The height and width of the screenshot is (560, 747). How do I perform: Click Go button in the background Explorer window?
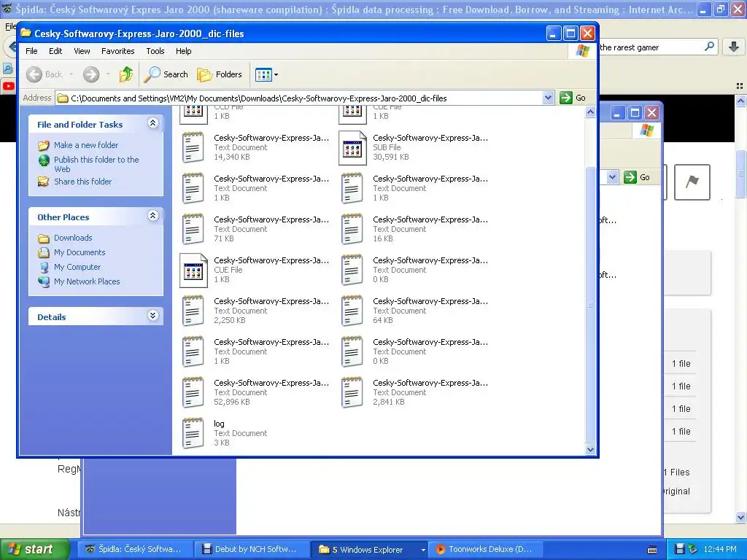click(638, 177)
